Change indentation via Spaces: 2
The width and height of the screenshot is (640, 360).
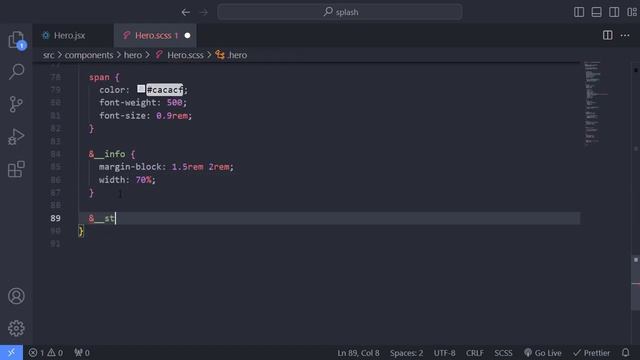point(406,353)
